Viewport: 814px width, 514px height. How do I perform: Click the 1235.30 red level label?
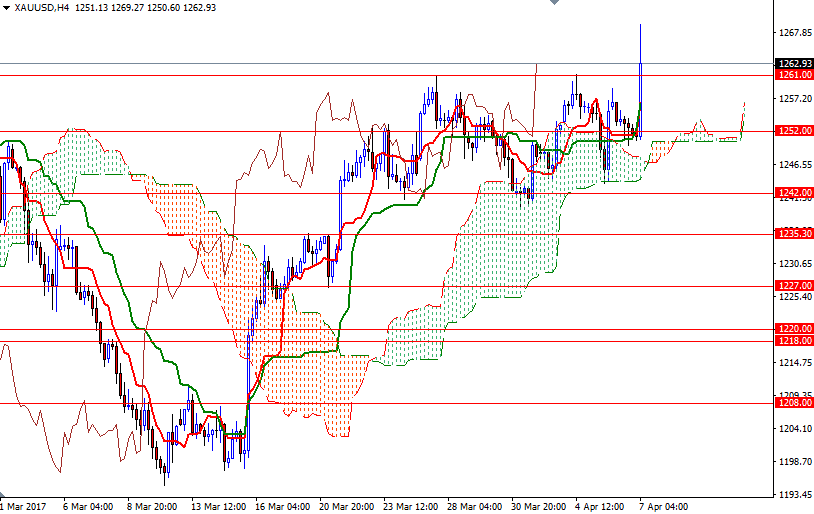(794, 233)
